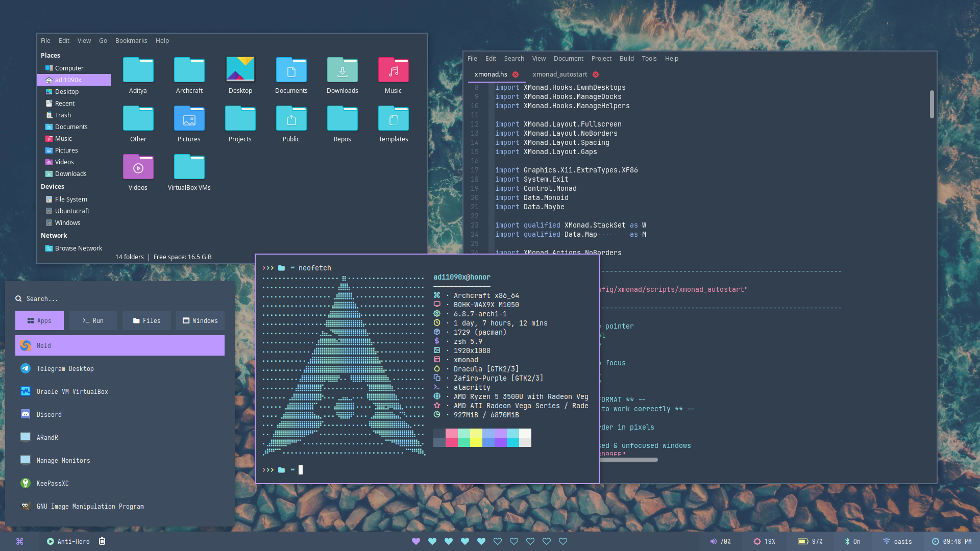Image resolution: width=980 pixels, height=551 pixels.
Task: Toggle Bluetooth On indicator in bar
Action: pos(852,541)
